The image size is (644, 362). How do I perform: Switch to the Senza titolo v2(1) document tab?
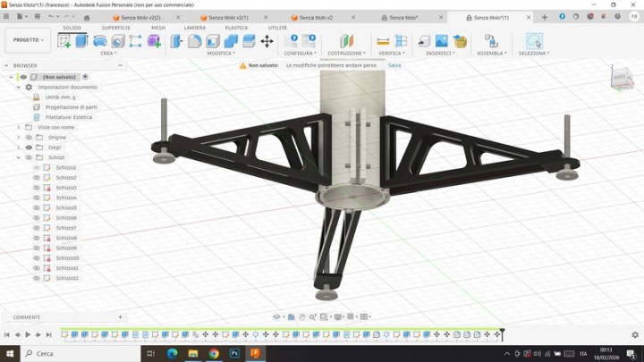[227, 17]
